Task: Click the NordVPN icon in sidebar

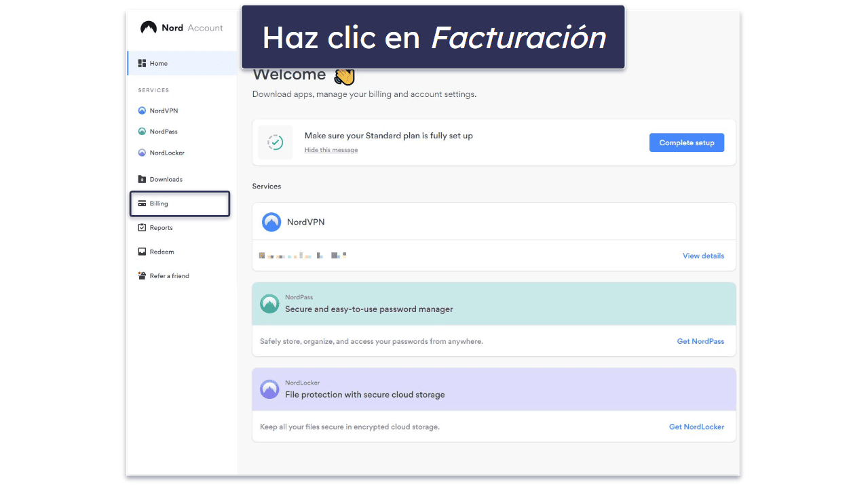Action: (x=142, y=111)
